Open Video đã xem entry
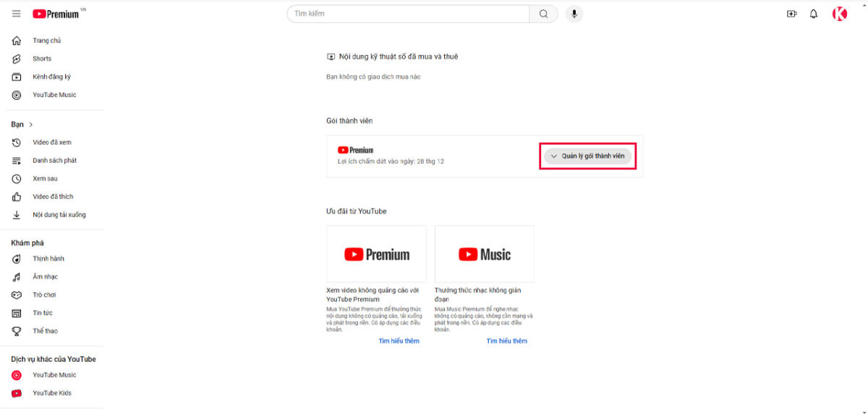Image resolution: width=868 pixels, height=414 pixels. coord(52,143)
